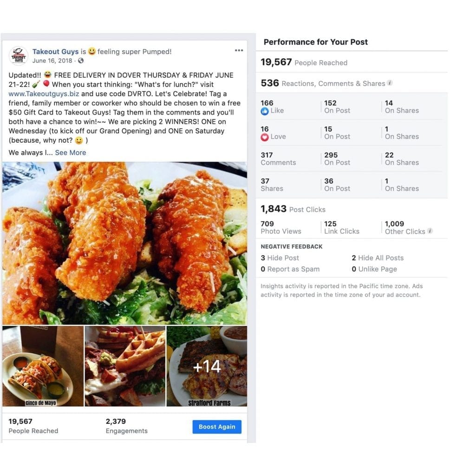457x476 pixels.
Task: Open the +14 more photos overlay
Action: (207, 366)
